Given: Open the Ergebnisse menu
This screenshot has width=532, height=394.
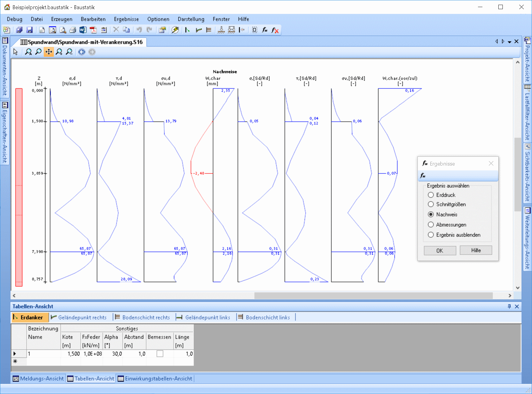Looking at the screenshot, I should [x=126, y=19].
